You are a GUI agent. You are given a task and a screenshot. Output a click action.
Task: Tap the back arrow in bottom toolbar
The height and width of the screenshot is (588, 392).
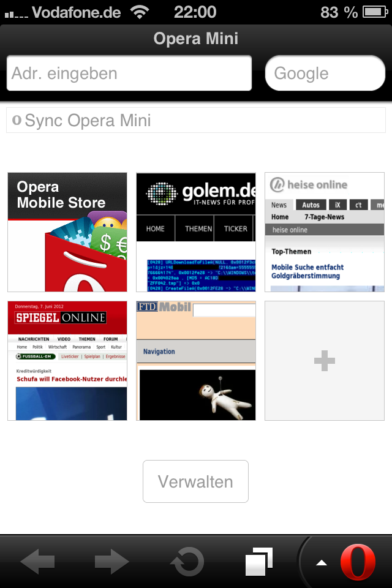(x=37, y=562)
